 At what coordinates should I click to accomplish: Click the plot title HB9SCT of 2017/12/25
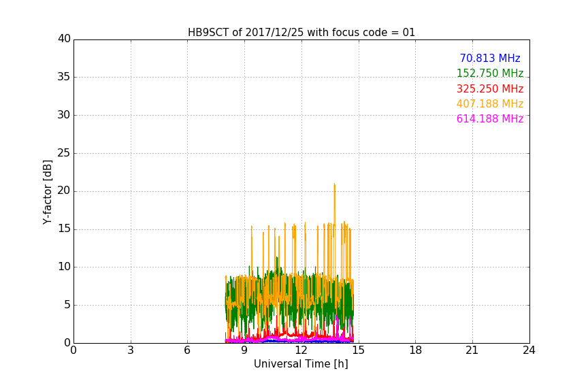point(301,33)
